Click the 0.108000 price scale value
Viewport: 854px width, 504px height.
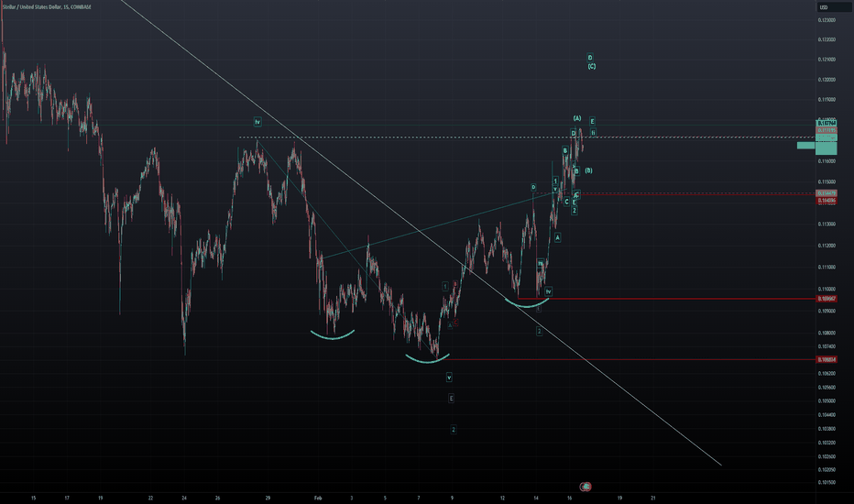(x=827, y=333)
